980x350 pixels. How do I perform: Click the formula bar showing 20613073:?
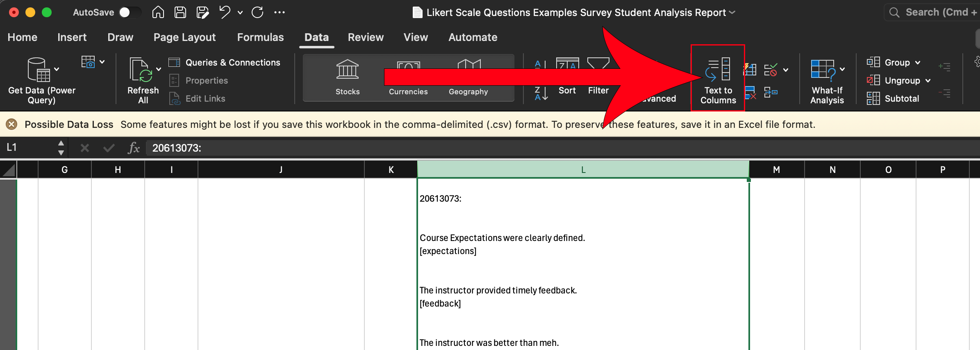point(563,148)
